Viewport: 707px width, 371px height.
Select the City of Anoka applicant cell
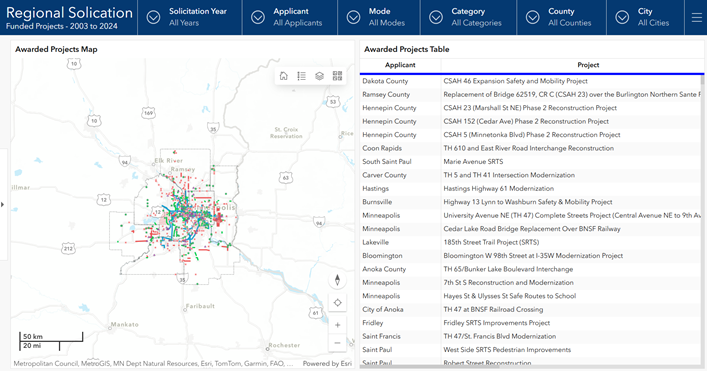click(x=400, y=310)
